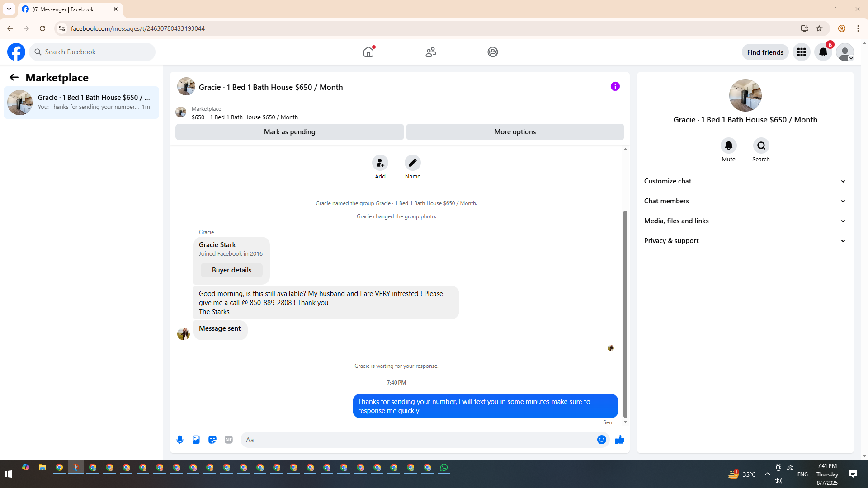Open the Facebook home logo
This screenshot has width=868, height=488.
tap(16, 52)
